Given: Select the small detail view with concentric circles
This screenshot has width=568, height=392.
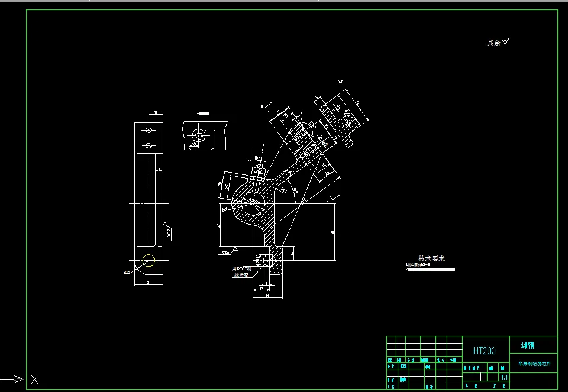Looking at the screenshot, I should 205,135.
